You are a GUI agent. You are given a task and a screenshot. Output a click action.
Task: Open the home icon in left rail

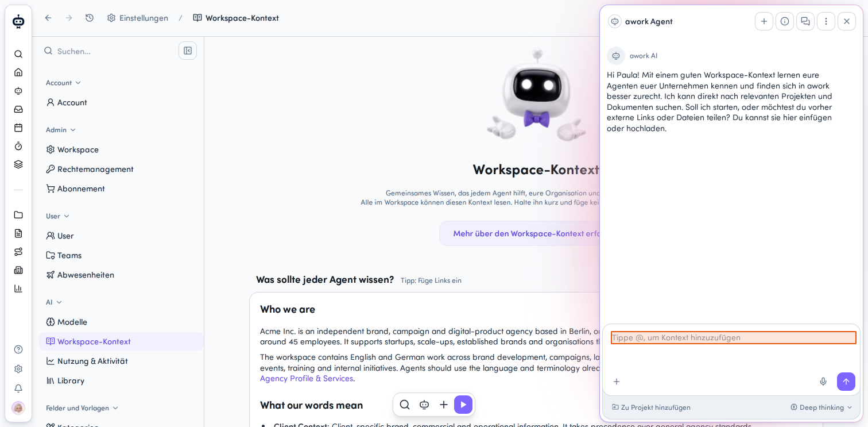click(x=18, y=72)
